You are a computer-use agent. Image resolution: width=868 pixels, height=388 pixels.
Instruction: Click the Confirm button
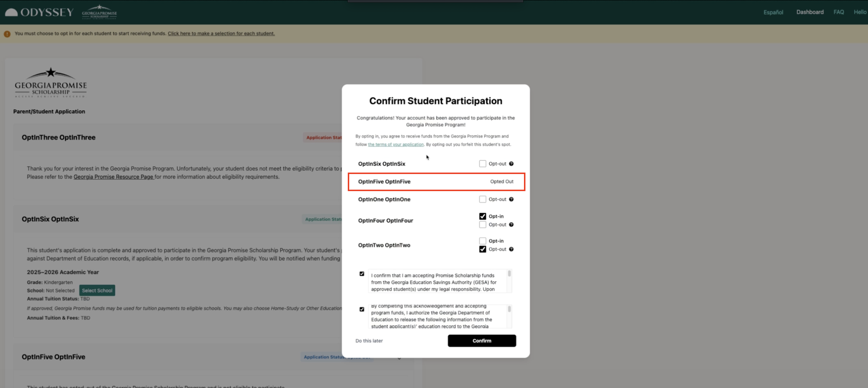(482, 341)
